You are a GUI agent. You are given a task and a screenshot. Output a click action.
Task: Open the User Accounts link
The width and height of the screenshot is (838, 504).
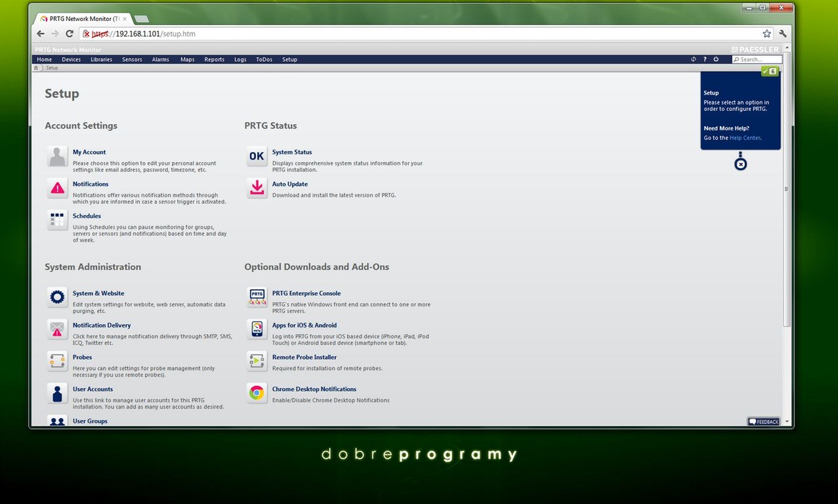pos(93,389)
